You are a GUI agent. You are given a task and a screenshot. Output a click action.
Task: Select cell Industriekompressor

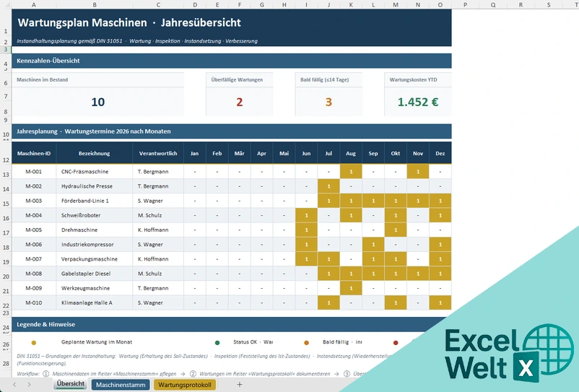click(94, 244)
